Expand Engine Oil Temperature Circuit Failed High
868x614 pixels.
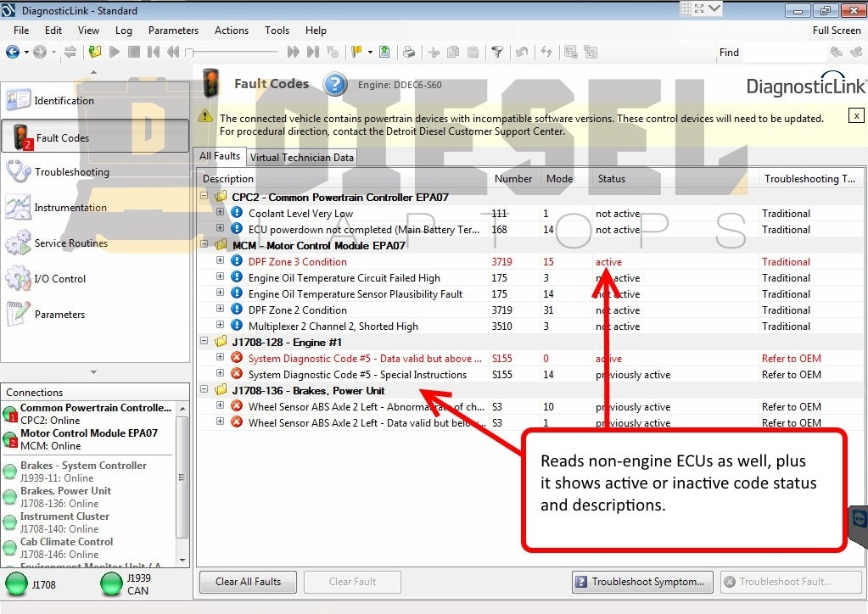pos(220,276)
